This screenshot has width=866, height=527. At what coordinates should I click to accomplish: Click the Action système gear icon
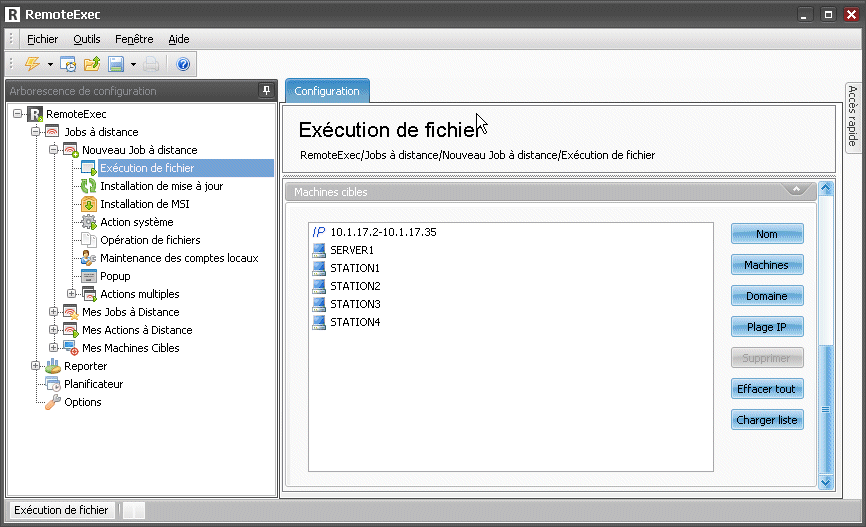pyautogui.click(x=88, y=222)
